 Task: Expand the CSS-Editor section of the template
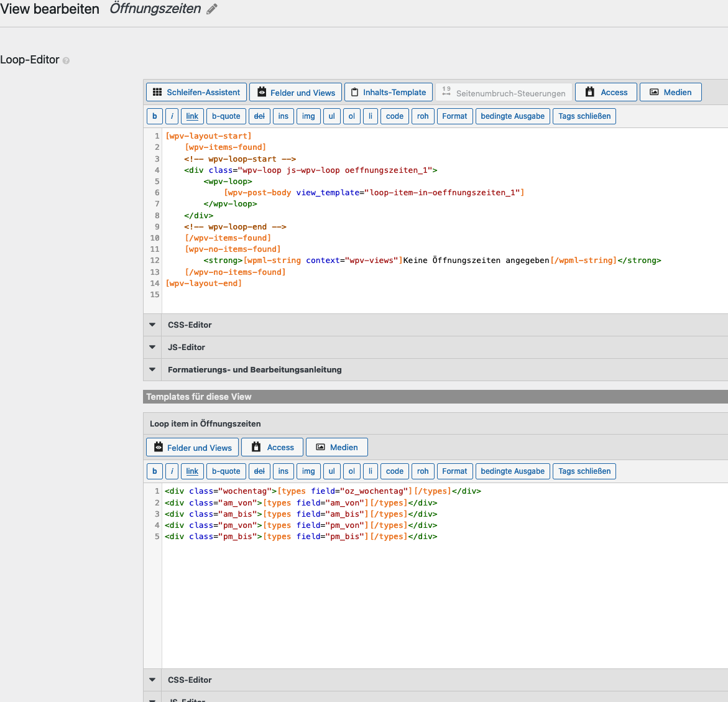click(190, 680)
